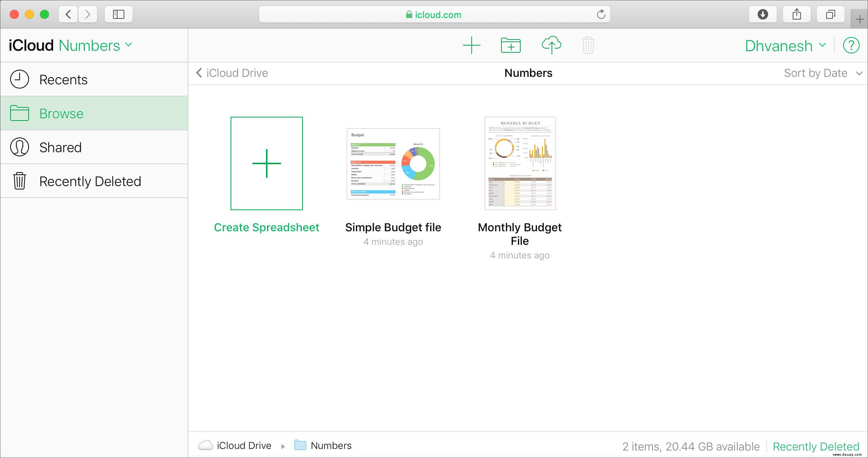
Task: Expand the iCloud Numbers app switcher
Action: point(129,45)
